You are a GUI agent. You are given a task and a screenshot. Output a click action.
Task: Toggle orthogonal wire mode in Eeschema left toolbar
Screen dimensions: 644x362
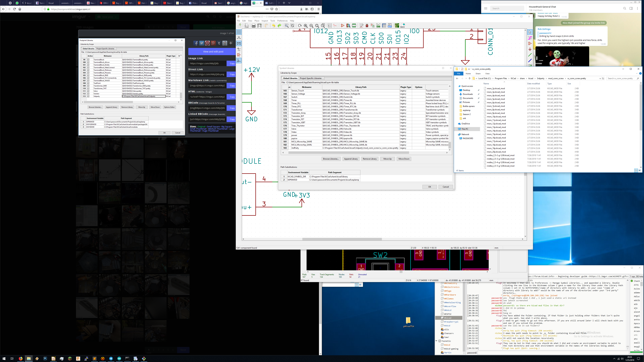point(239,61)
